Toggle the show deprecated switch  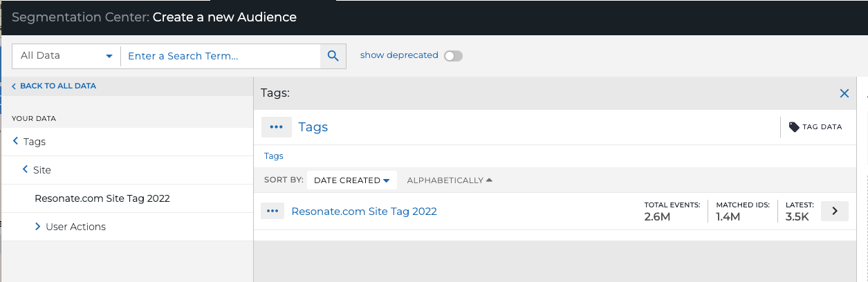(453, 55)
